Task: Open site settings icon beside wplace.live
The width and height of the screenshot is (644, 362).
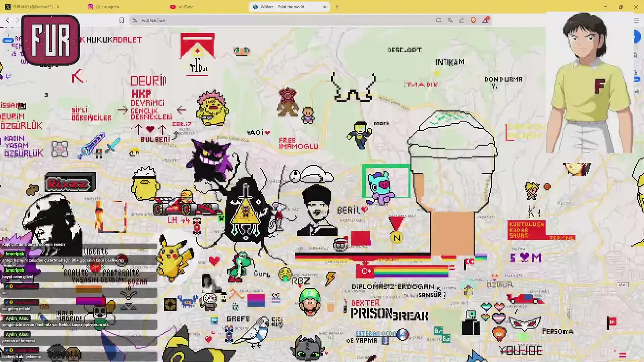Action: [x=134, y=20]
